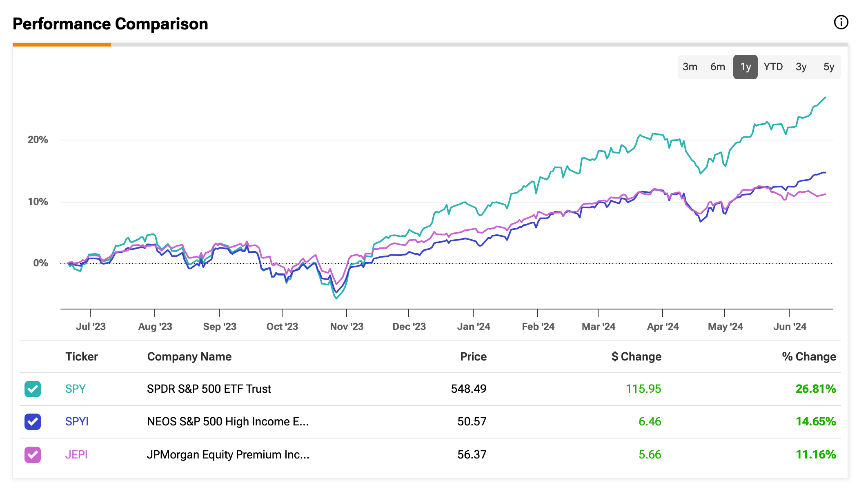Click the Company Name column header
The height and width of the screenshot is (494, 868).
coord(189,357)
